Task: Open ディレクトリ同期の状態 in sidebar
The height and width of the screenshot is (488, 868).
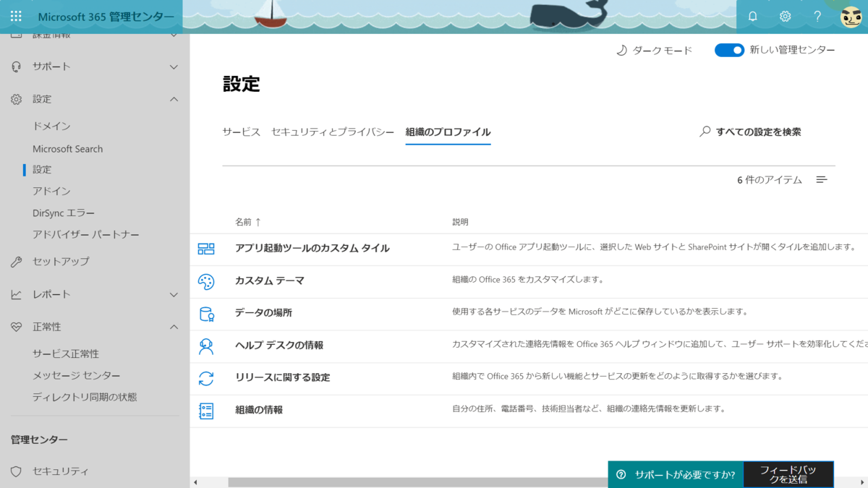Action: point(85,398)
